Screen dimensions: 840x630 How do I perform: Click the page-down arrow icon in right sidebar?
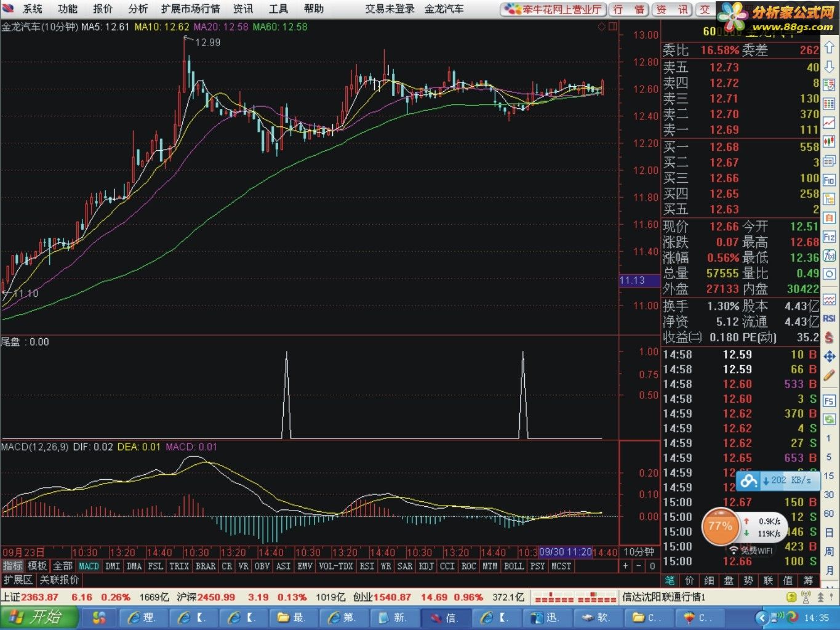(x=829, y=67)
